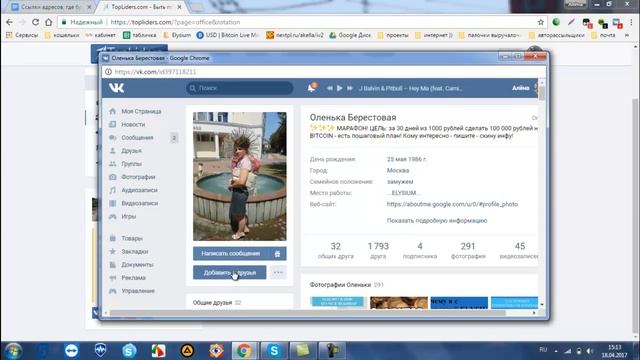Click the 4 подписчика counter
This screenshot has width=640, height=360.
tap(420, 251)
